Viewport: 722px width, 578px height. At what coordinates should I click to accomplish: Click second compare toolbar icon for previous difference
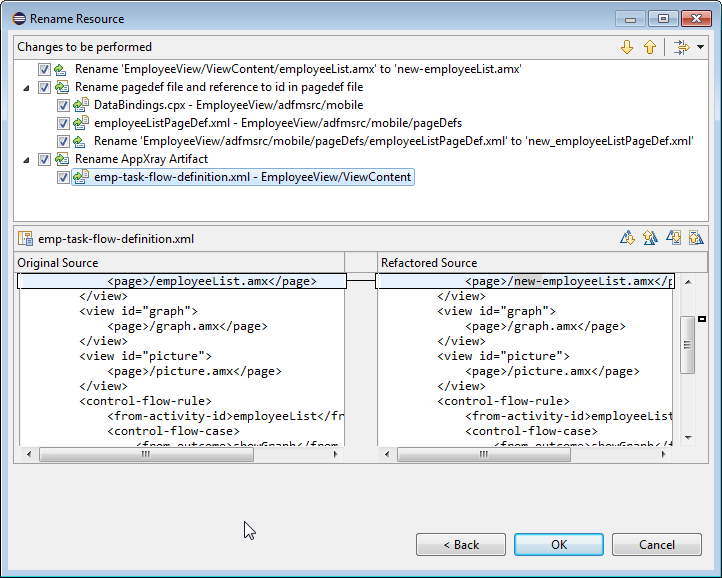pyautogui.click(x=650, y=238)
